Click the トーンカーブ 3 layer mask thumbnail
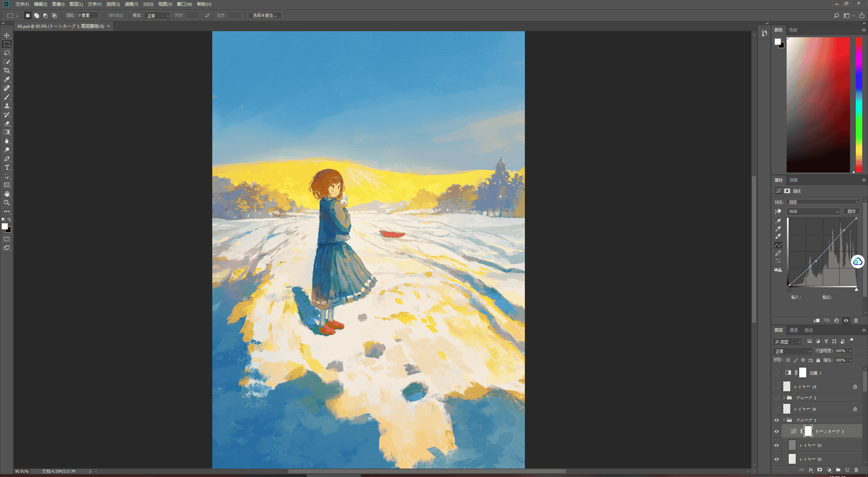Viewport: 868px width, 477px height. point(808,431)
